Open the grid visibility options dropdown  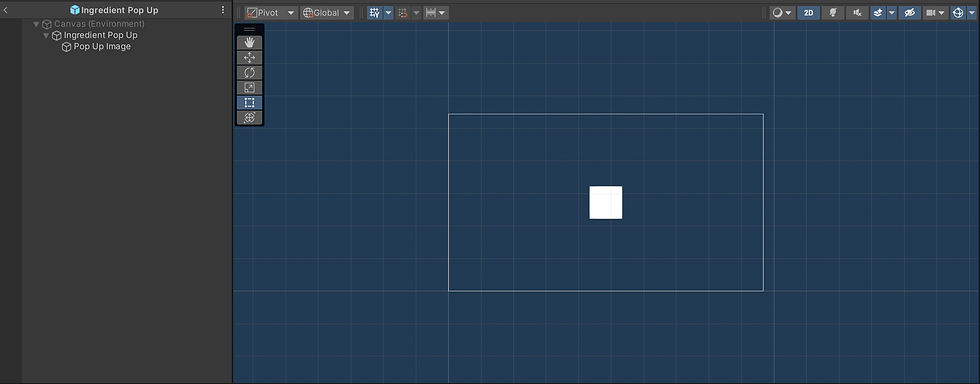[x=388, y=13]
